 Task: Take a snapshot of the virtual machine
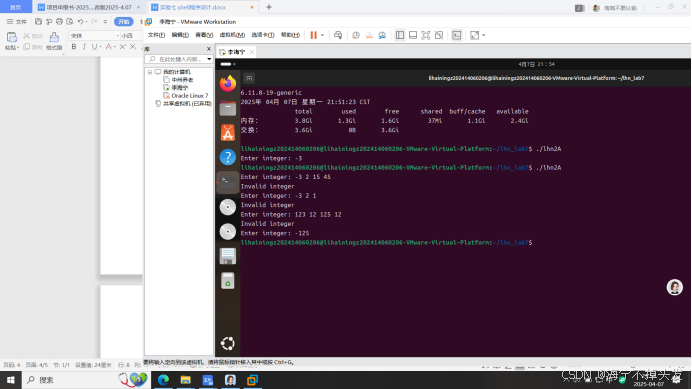pos(356,35)
